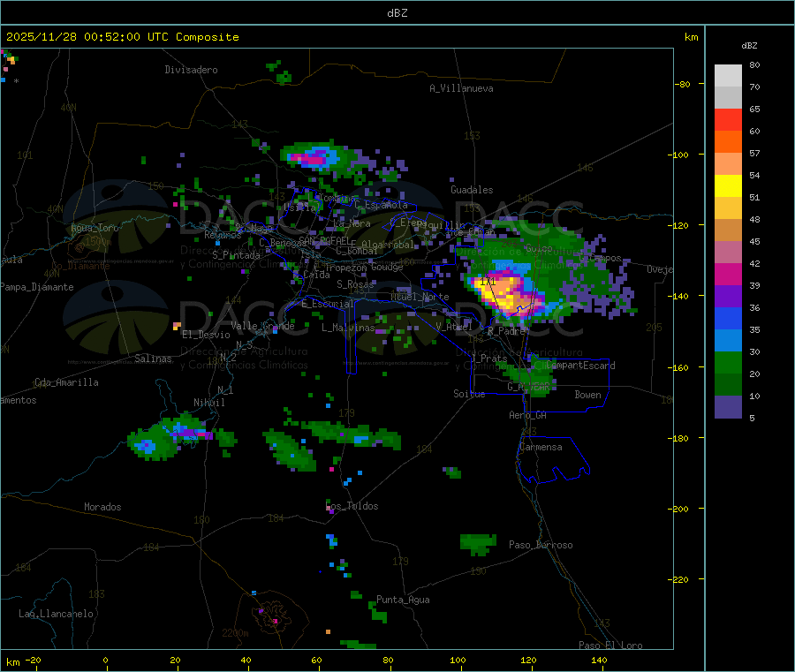Click the Carmensa map label
Screen dimensions: 795x672
coord(541,447)
